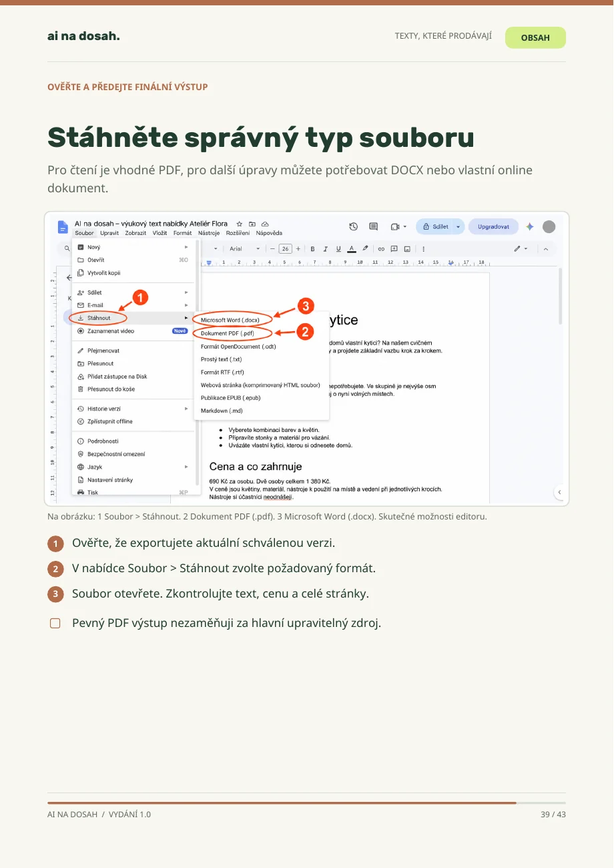
Task: Tick the 'Pevný PDF výstup' checkbox
Action: [x=55, y=624]
